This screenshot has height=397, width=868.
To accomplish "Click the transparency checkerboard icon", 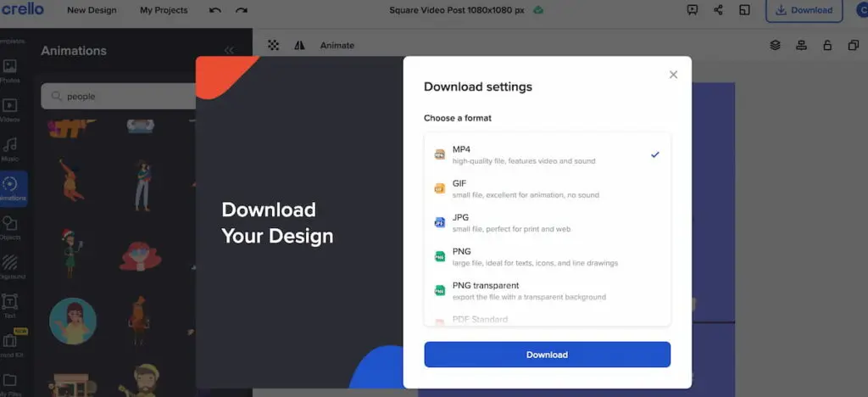I will click(x=274, y=46).
